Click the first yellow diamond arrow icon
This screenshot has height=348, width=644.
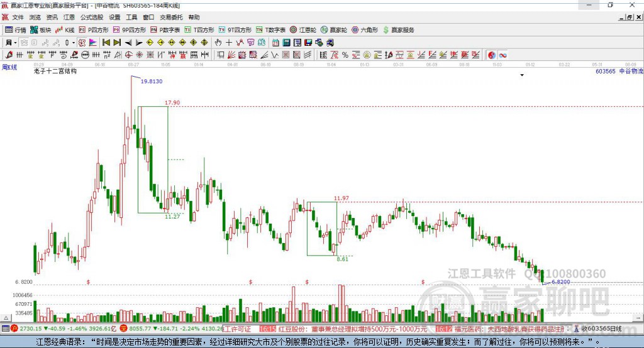(150, 43)
